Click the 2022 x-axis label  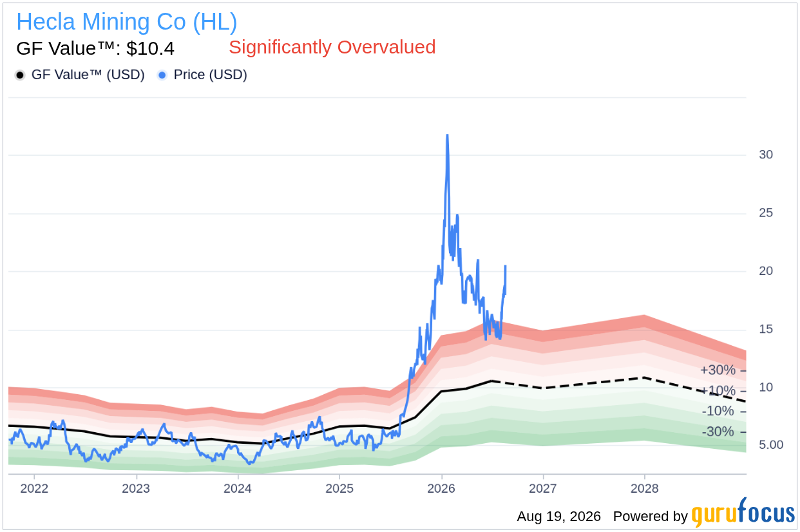pos(35,488)
